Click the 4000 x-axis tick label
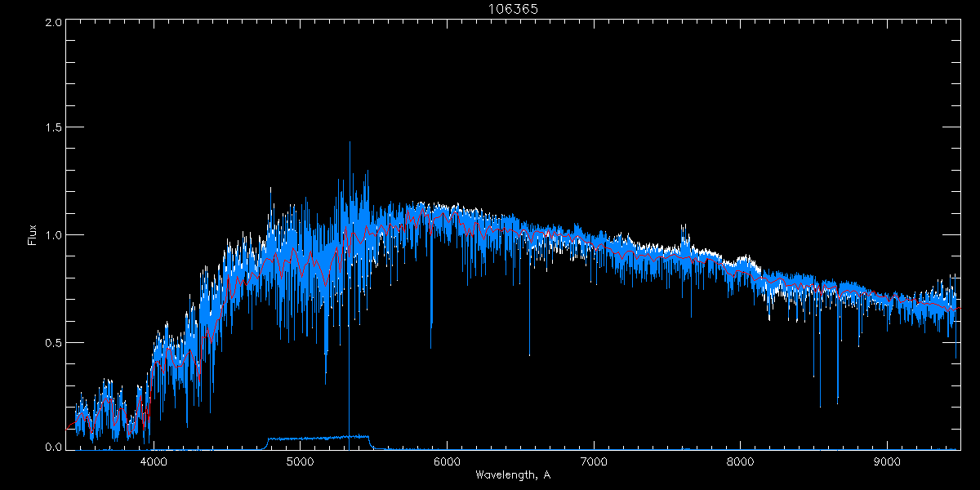Viewport: 980px width, 490px height. (154, 461)
